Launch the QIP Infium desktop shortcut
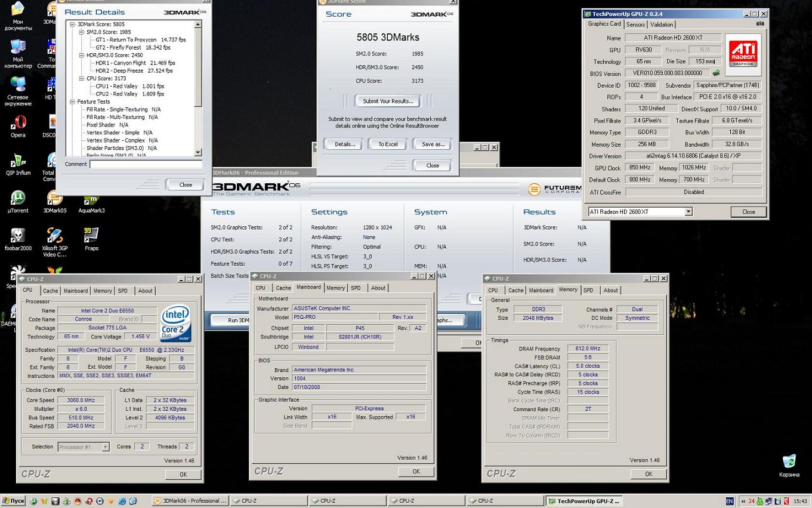Image resolution: width=812 pixels, height=508 pixels. pyautogui.click(x=18, y=165)
